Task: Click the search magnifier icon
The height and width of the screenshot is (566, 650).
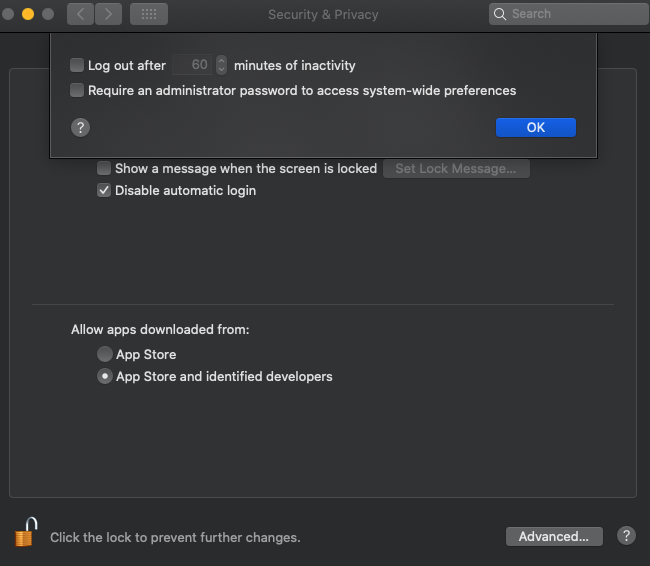Action: (x=500, y=14)
